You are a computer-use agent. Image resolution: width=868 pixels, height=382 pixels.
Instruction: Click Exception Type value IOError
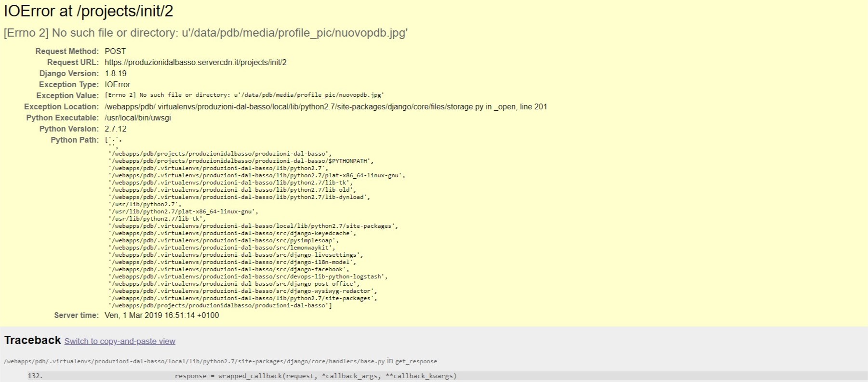point(118,84)
